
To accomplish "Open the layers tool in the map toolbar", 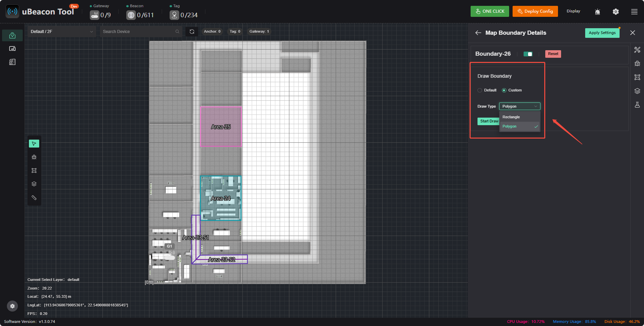I will [34, 184].
